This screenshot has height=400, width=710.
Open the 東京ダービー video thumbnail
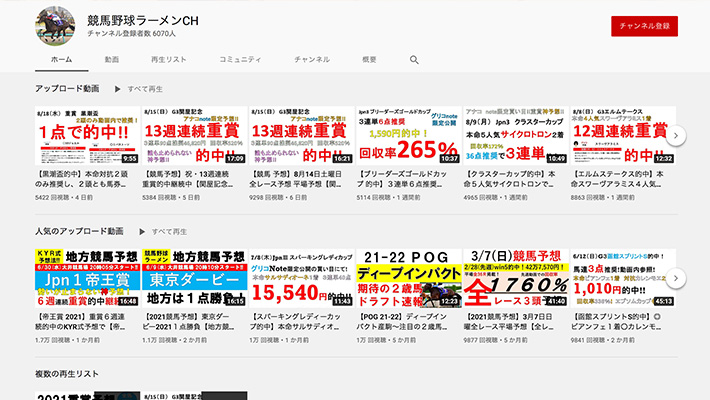coord(195,278)
